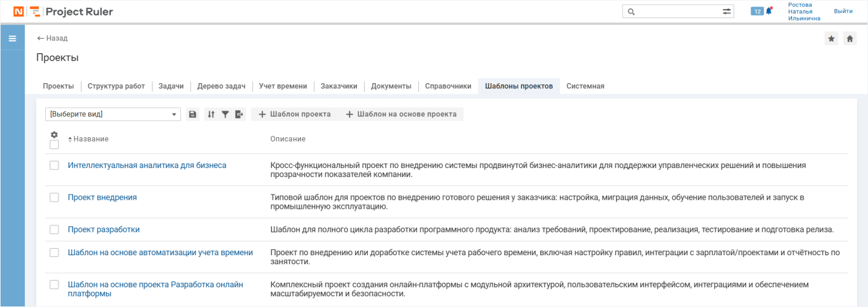Open advanced search settings sliders icon
This screenshot has width=868, height=307.
click(726, 11)
